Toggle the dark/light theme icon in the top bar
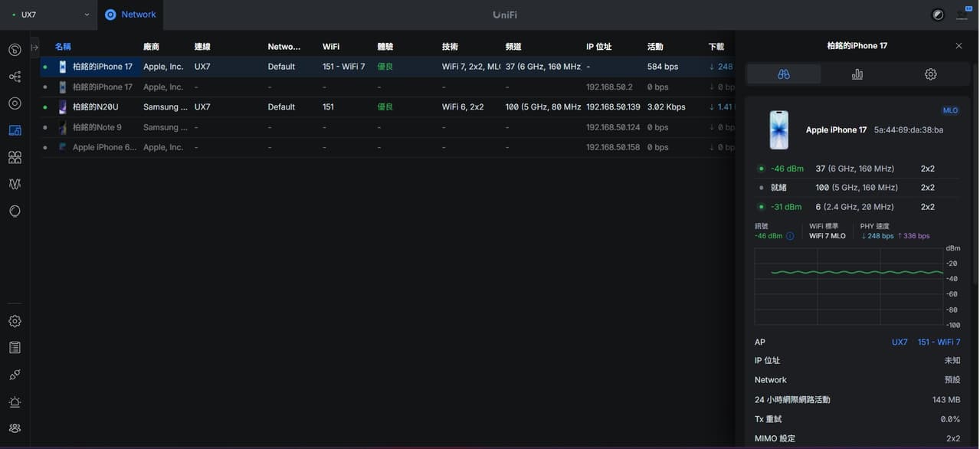The height and width of the screenshot is (449, 980). coord(938,15)
